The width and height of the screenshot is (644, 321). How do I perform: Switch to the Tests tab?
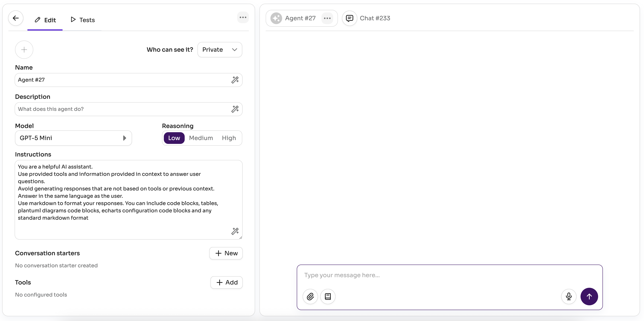(83, 20)
